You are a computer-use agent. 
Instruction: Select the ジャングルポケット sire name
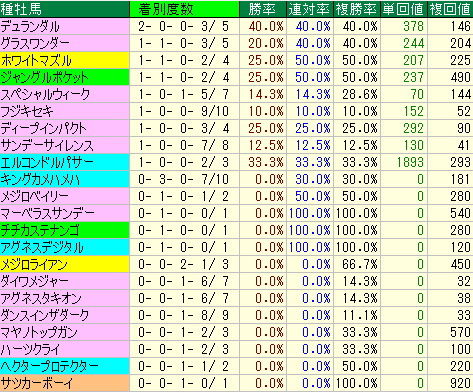(44, 77)
